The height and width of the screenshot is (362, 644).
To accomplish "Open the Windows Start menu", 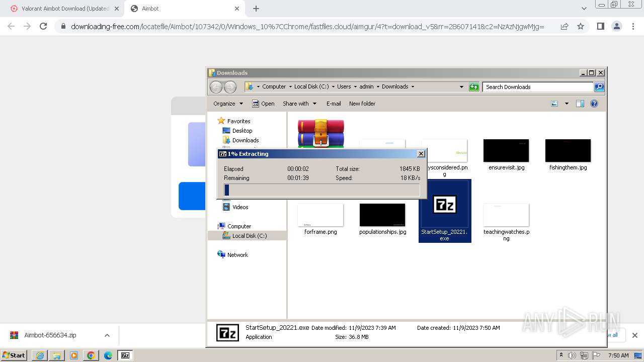I will pyautogui.click(x=14, y=355).
